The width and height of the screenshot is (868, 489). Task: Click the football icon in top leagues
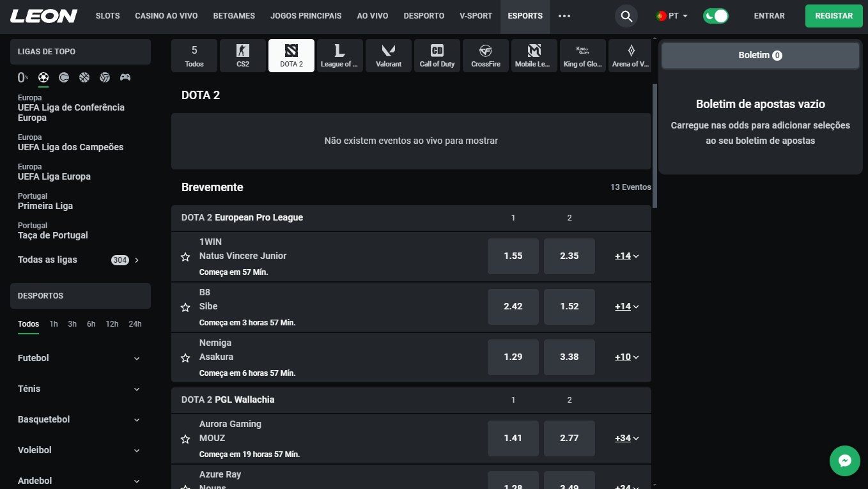point(43,77)
